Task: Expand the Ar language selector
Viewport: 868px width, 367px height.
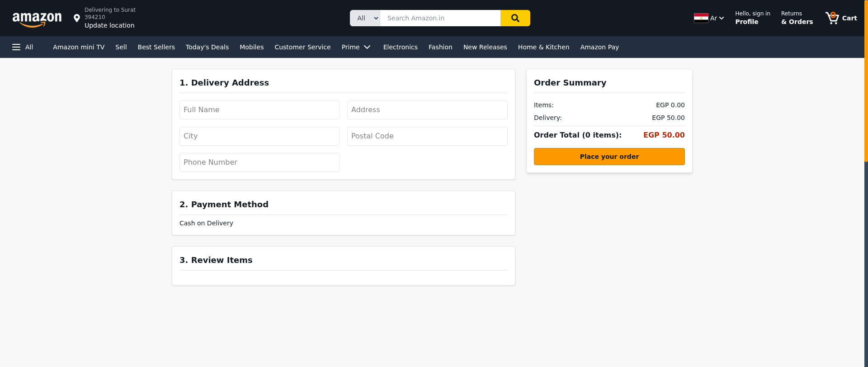Action: [717, 18]
